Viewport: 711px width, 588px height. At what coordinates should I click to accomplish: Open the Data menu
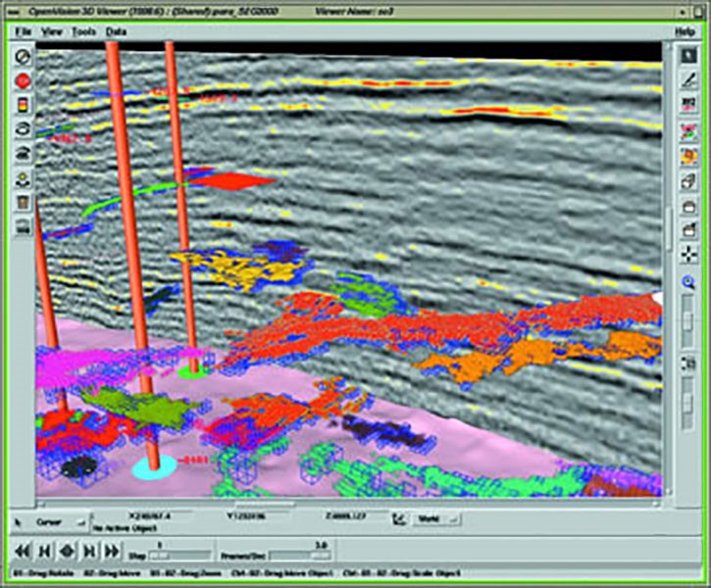coord(116,31)
